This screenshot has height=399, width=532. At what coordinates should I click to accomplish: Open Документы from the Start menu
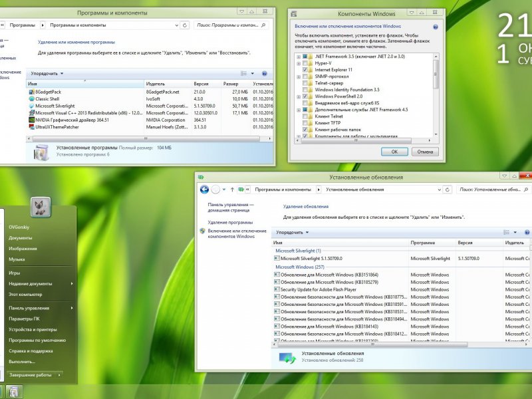pyautogui.click(x=21, y=238)
